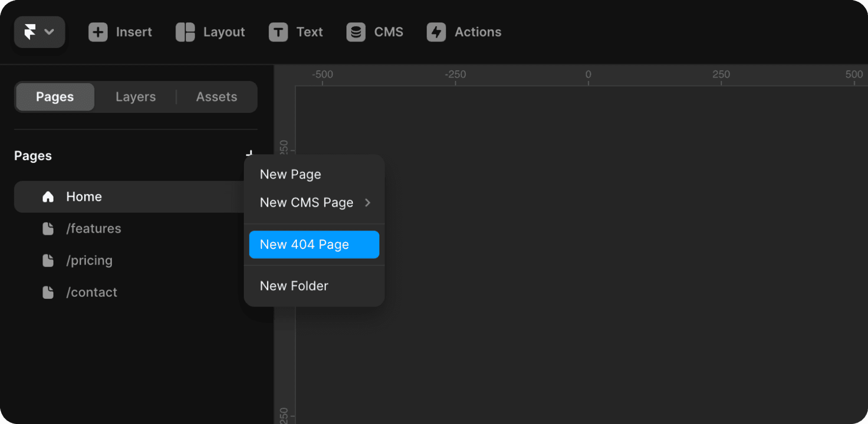Switch to the Assets tab
The width and height of the screenshot is (868, 424).
click(217, 97)
